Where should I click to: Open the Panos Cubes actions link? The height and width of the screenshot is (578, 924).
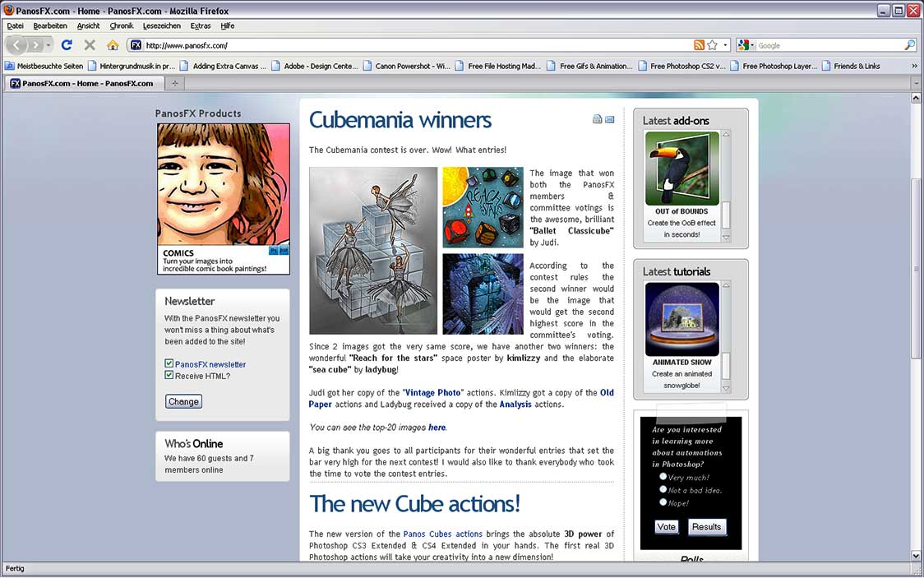pos(442,534)
